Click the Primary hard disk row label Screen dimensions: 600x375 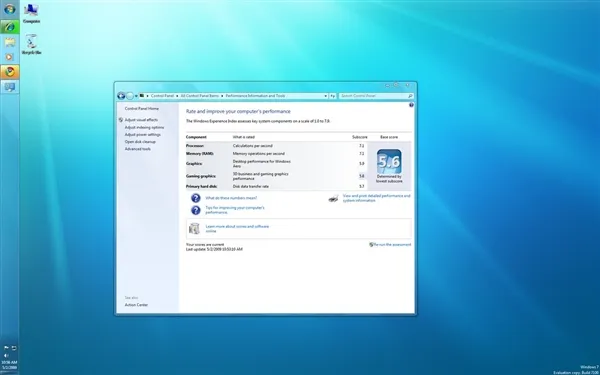click(x=202, y=186)
